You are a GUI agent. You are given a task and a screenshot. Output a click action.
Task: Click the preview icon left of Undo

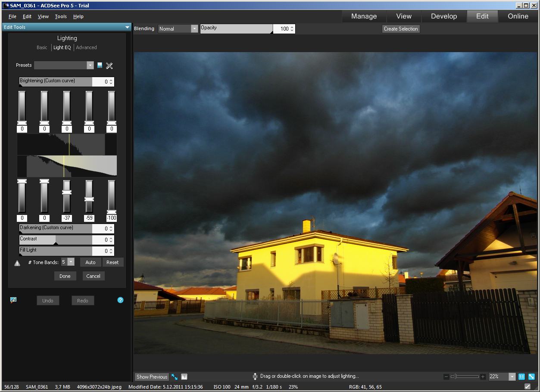[13, 300]
